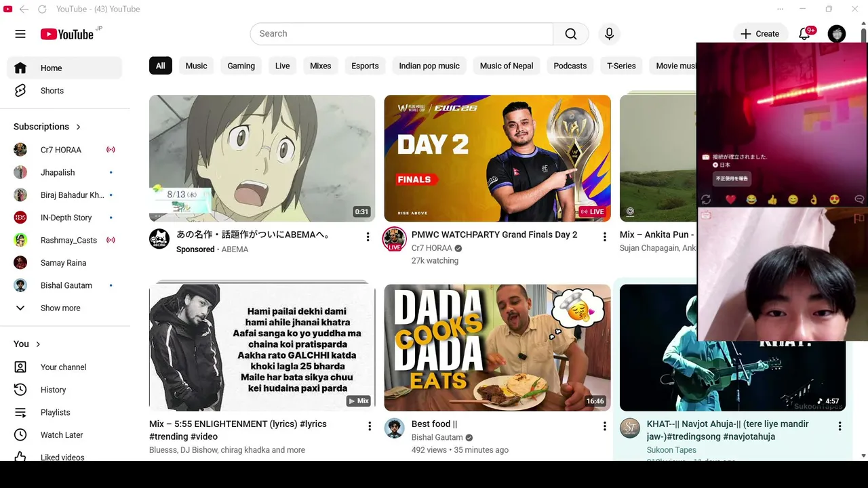868x488 pixels.
Task: Open the notifications bell
Action: (805, 34)
